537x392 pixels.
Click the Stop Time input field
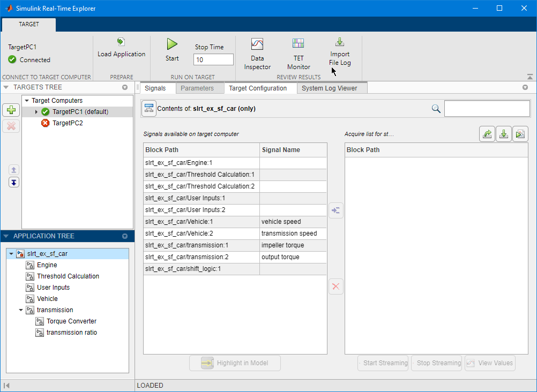pos(213,60)
